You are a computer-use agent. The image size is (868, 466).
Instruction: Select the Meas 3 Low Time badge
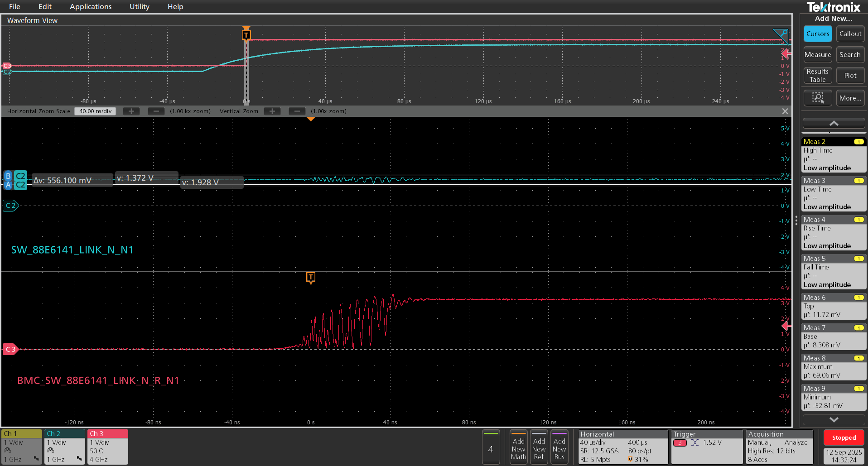point(834,194)
